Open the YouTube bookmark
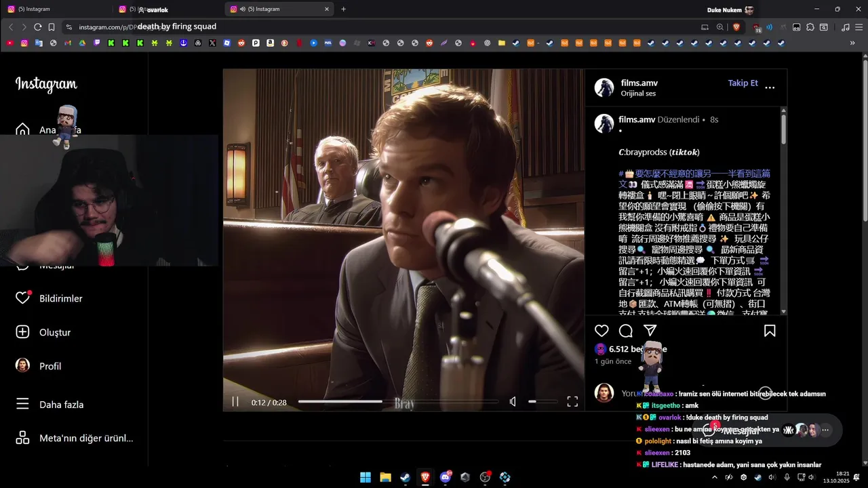 (9, 43)
